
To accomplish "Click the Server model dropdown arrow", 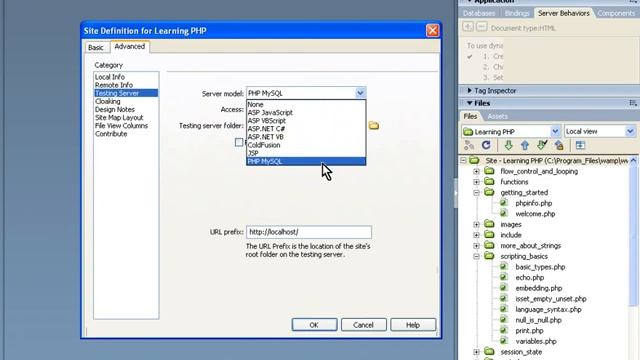I will coord(360,93).
